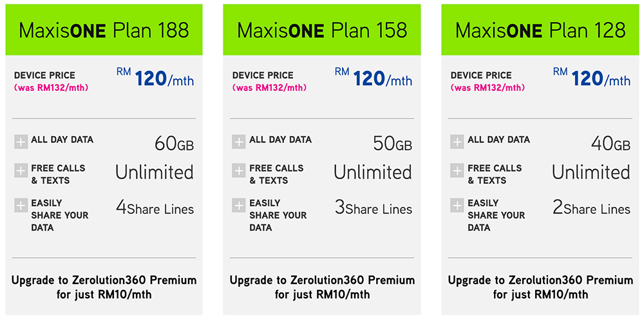Click the 2 Share Lines value in Plan 128

pos(591,208)
